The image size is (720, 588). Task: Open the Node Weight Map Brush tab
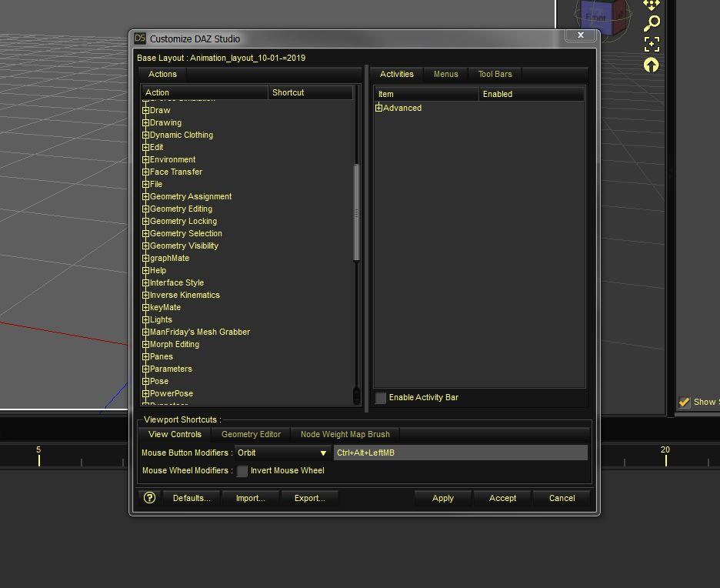tap(345, 434)
